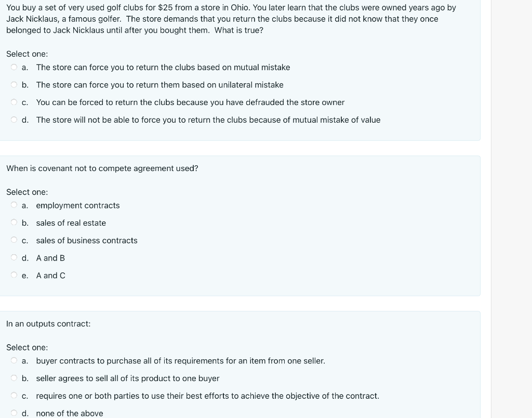Select 'employment contracts' radio button
The image size is (532, 418).
tap(14, 205)
